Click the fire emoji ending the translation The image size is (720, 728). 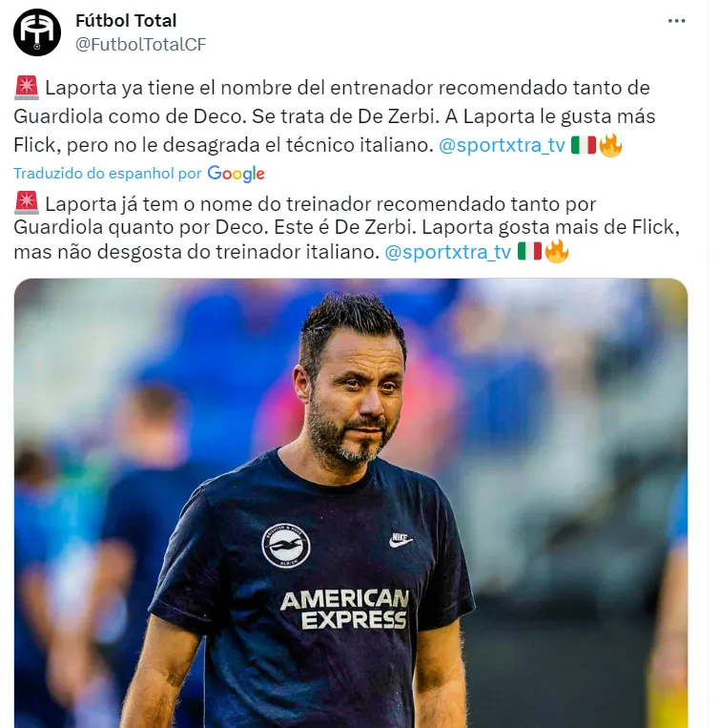coord(557,252)
